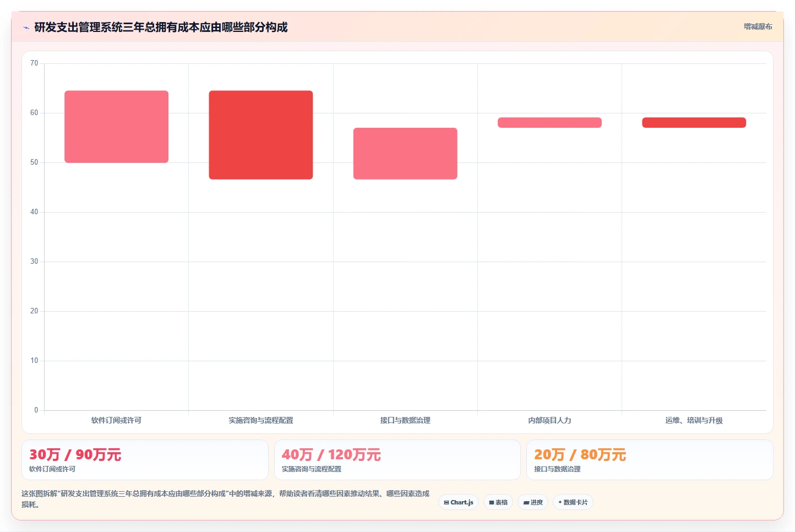795x532 pixels.
Task: Click the y-axis value 50
Action: pyautogui.click(x=34, y=162)
